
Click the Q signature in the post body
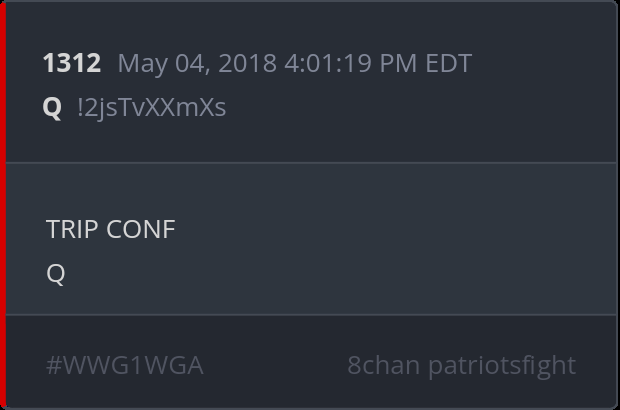click(x=56, y=274)
